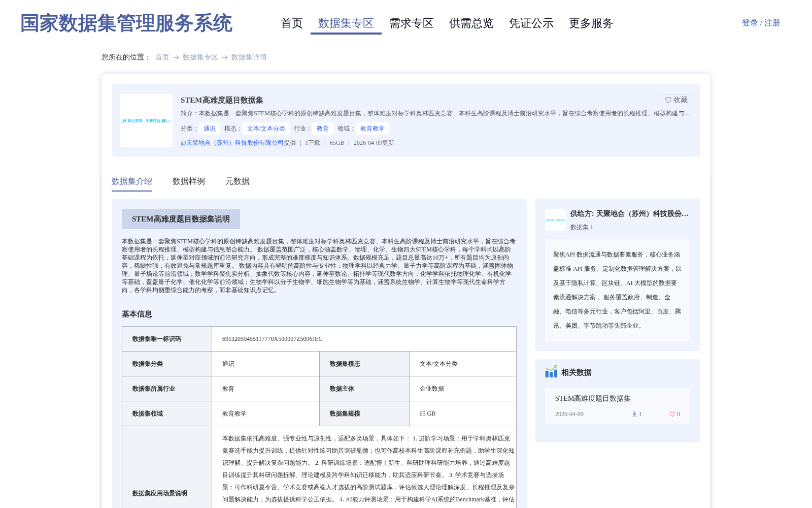
Task: Click the dataset logo thumbnail in header card
Action: click(146, 120)
